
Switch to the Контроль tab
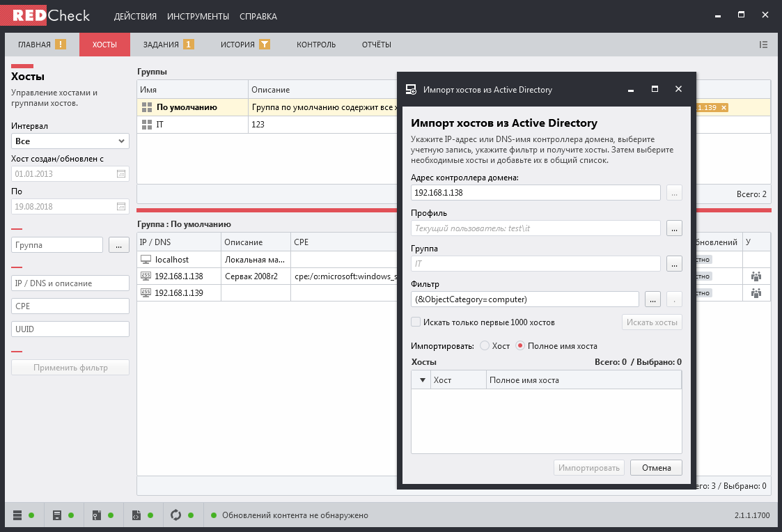click(x=315, y=45)
